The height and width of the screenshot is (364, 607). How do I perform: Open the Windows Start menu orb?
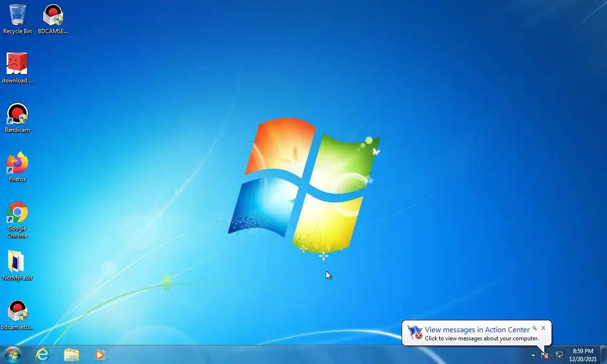[12, 355]
